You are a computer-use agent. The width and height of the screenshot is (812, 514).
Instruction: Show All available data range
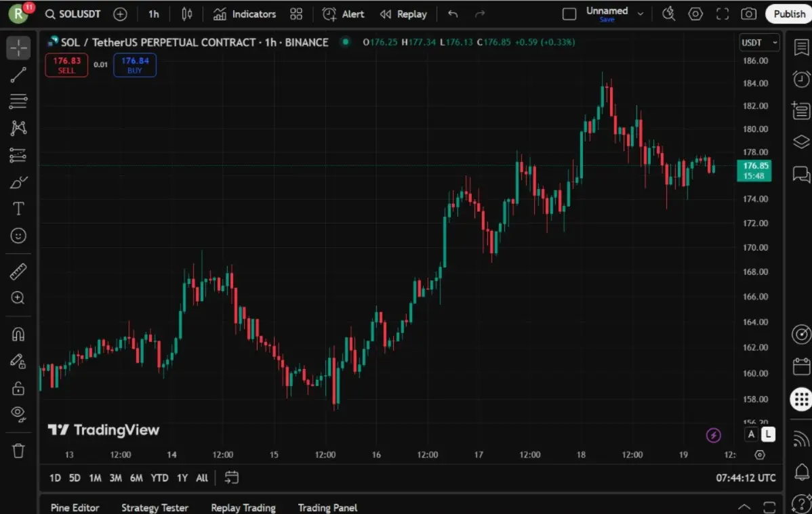[x=202, y=477]
